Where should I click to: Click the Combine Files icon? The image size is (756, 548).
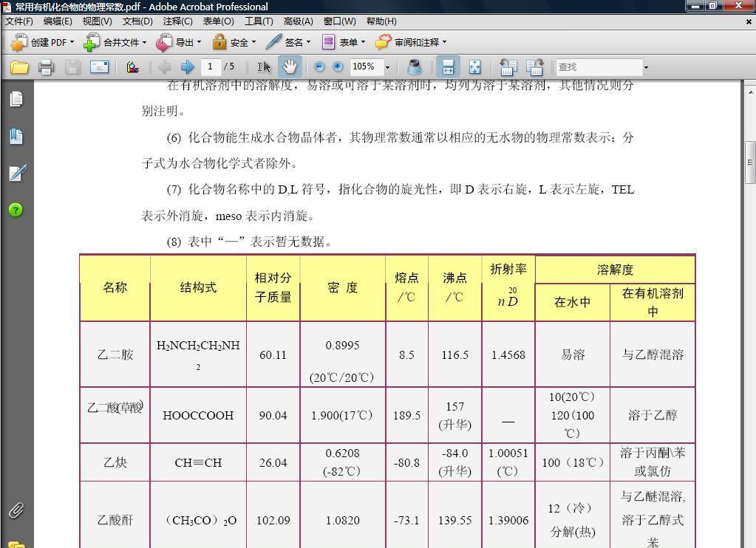click(91, 42)
